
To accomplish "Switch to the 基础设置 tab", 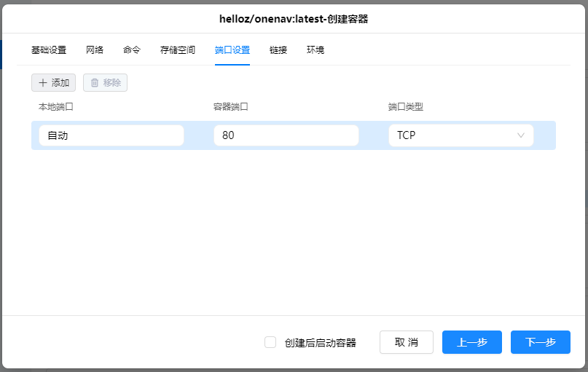I will 49,50.
